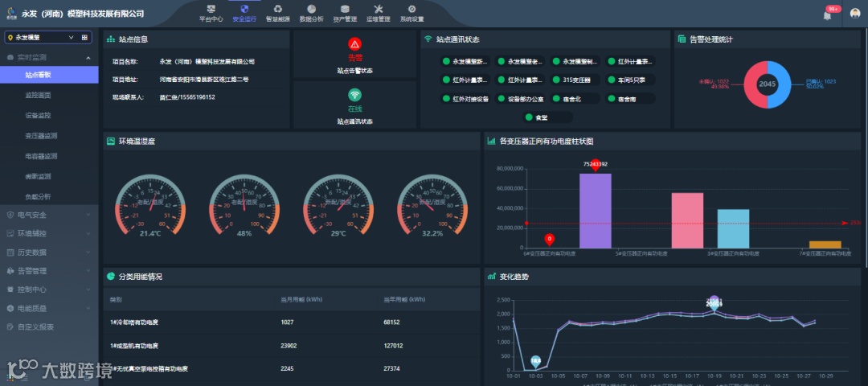
Task: Open the 平台中心 monitor icon
Action: click(x=211, y=9)
